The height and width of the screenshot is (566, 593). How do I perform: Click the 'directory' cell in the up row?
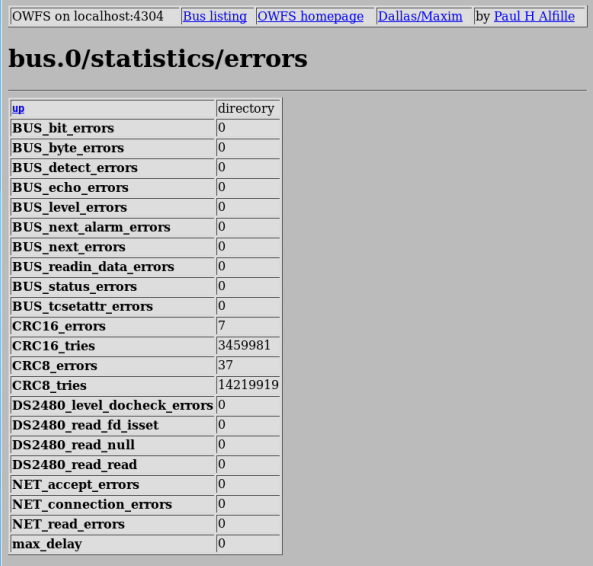(x=246, y=109)
